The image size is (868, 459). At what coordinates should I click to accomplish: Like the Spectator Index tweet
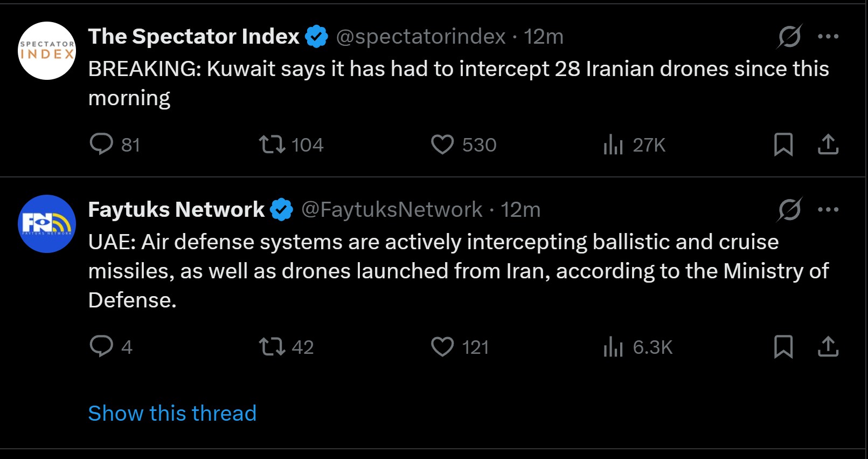click(442, 145)
